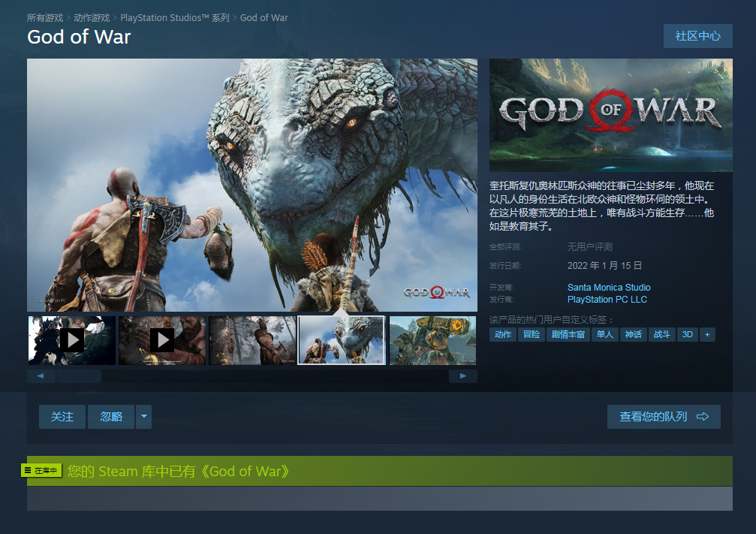Open the 社区中心 community hub
Image resolution: width=756 pixels, height=534 pixels.
click(x=697, y=36)
